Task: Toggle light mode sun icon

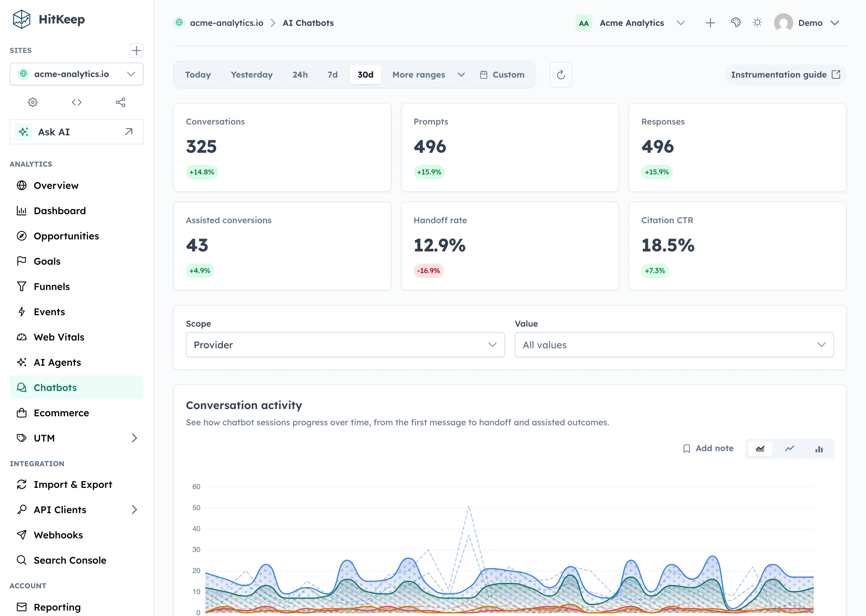Action: [757, 23]
